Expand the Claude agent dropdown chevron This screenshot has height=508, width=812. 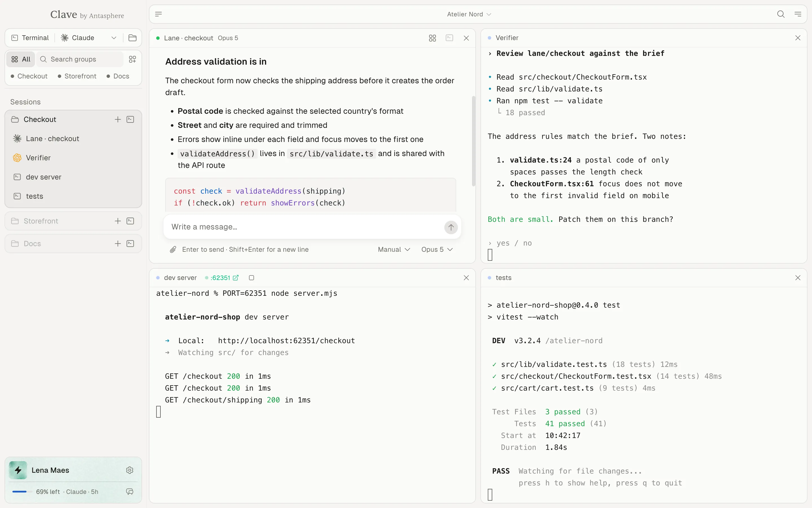114,38
